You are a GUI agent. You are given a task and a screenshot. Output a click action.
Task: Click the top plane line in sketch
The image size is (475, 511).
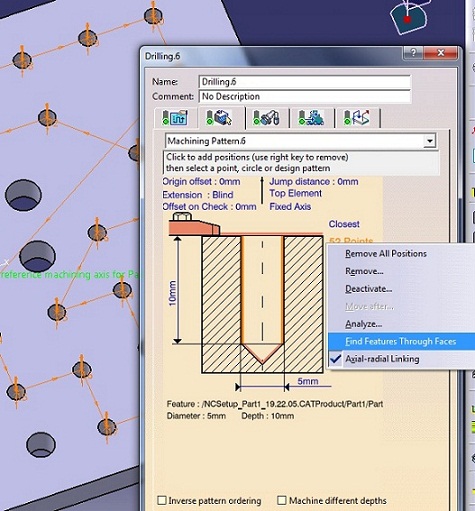pyautogui.click(x=272, y=234)
